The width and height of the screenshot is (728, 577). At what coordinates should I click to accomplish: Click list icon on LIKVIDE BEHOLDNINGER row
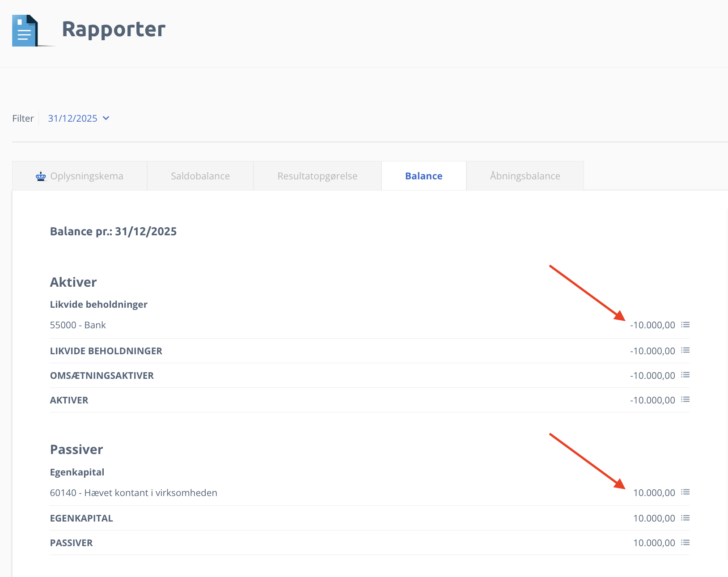685,350
